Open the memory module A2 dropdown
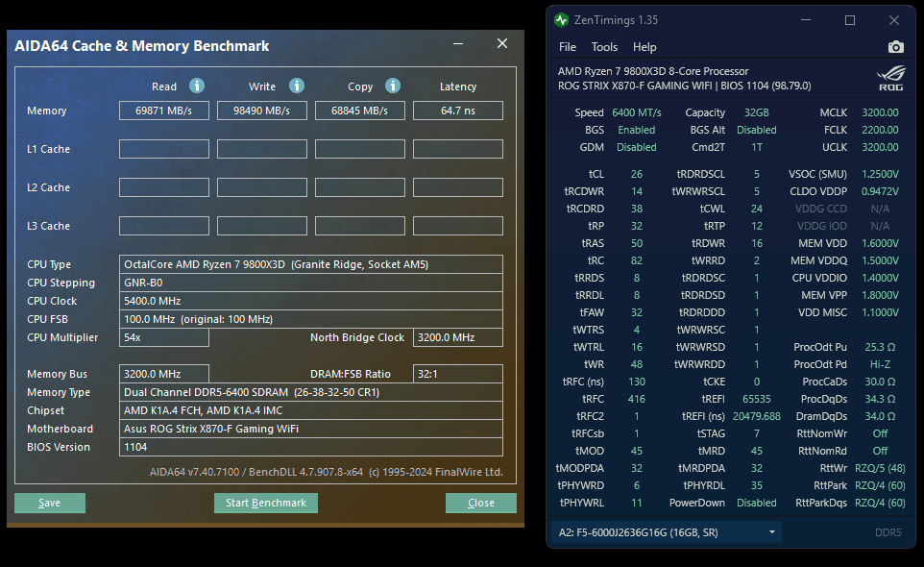 [x=667, y=532]
